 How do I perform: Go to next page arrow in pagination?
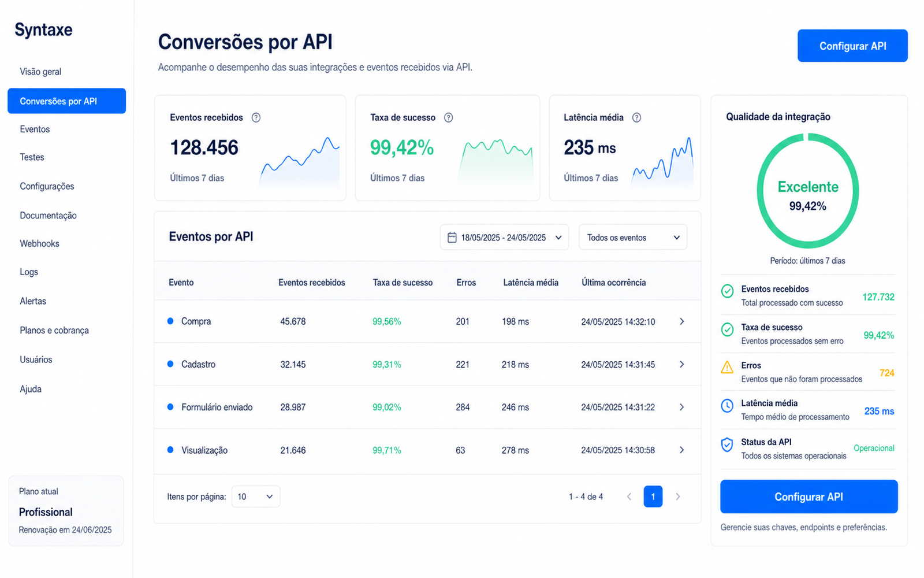(678, 497)
